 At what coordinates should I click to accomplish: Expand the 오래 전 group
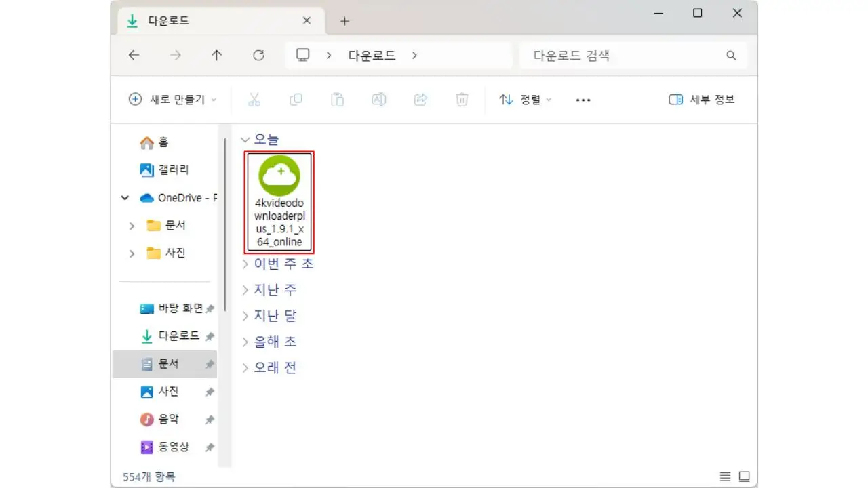(x=245, y=368)
